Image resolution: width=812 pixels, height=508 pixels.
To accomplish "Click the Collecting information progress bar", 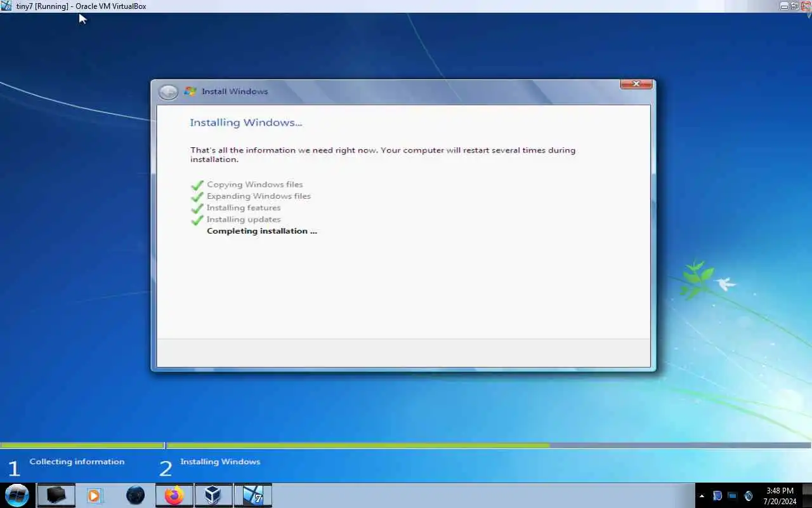I will [82, 445].
